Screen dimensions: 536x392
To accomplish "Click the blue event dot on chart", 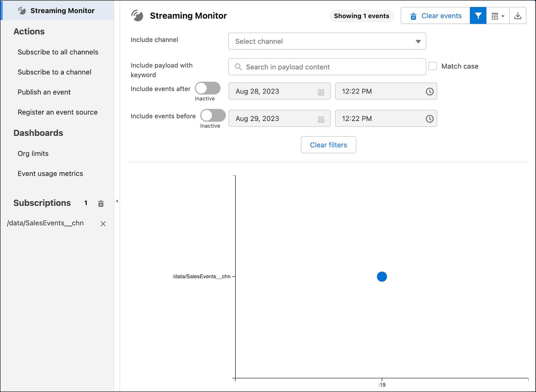I will coord(382,277).
